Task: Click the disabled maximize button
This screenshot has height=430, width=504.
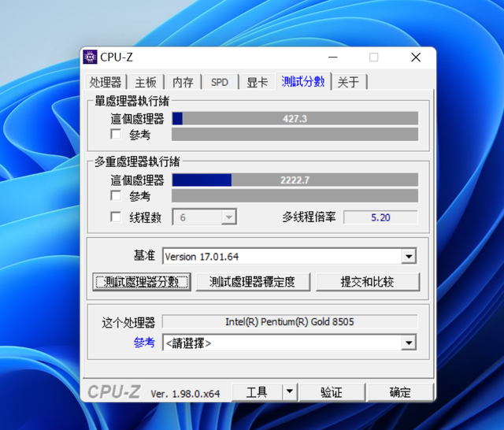Action: tap(374, 57)
